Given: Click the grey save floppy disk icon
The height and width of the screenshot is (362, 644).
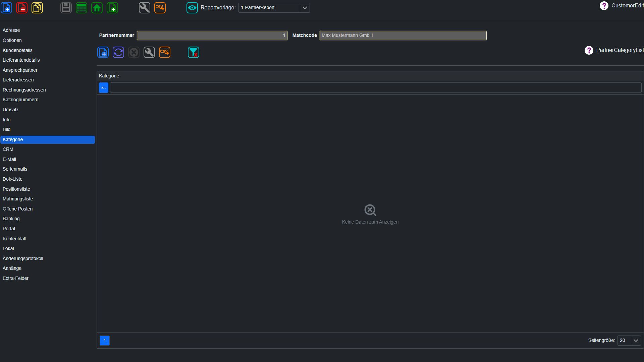Looking at the screenshot, I should click(66, 8).
